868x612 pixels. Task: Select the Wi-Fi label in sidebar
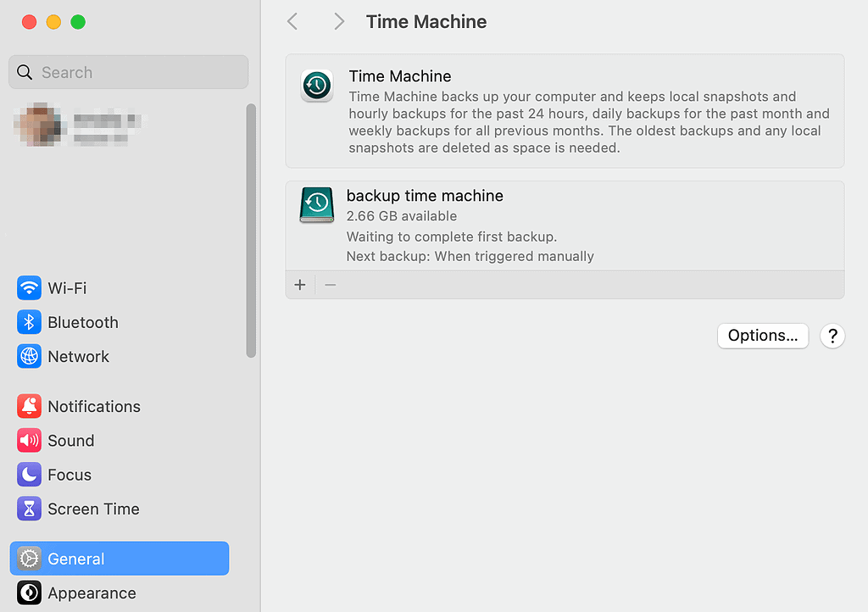tap(67, 288)
